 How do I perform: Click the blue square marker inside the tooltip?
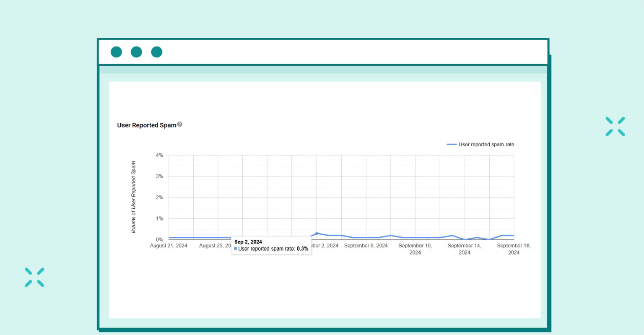[x=236, y=249]
